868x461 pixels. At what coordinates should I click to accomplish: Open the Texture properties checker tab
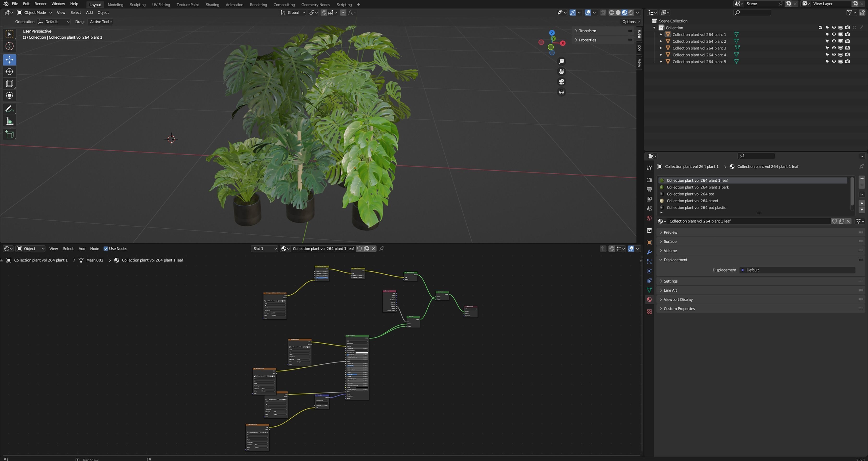tap(649, 312)
